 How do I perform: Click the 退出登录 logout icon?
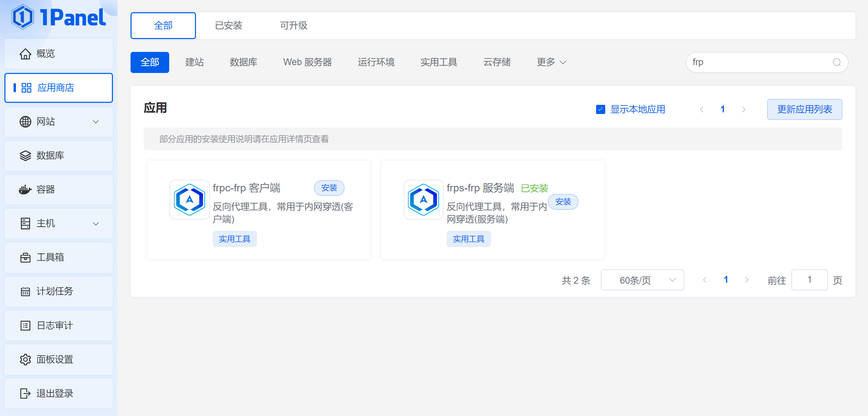25,393
